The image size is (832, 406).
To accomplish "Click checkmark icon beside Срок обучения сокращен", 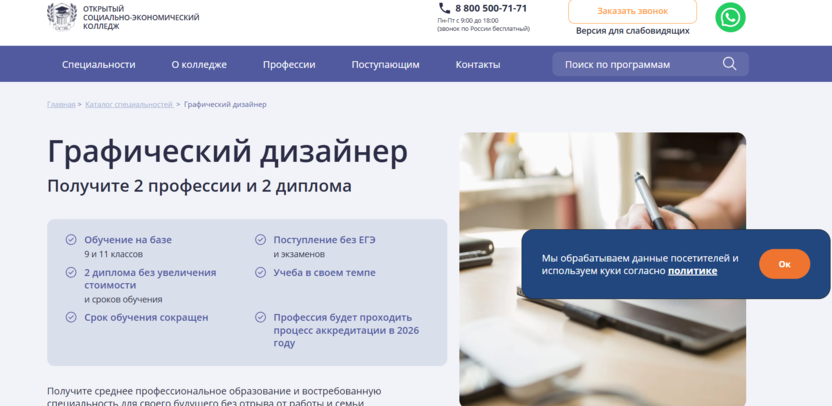I will [71, 317].
